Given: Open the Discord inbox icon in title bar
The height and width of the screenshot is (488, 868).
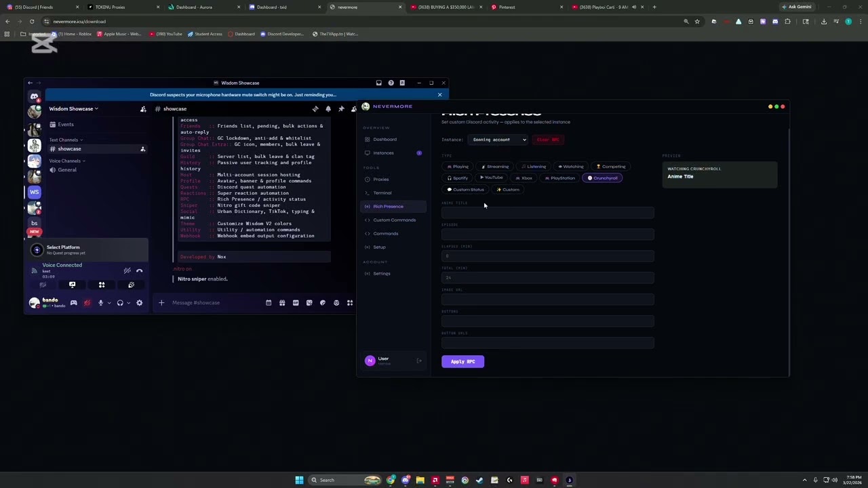Looking at the screenshot, I should (x=378, y=83).
